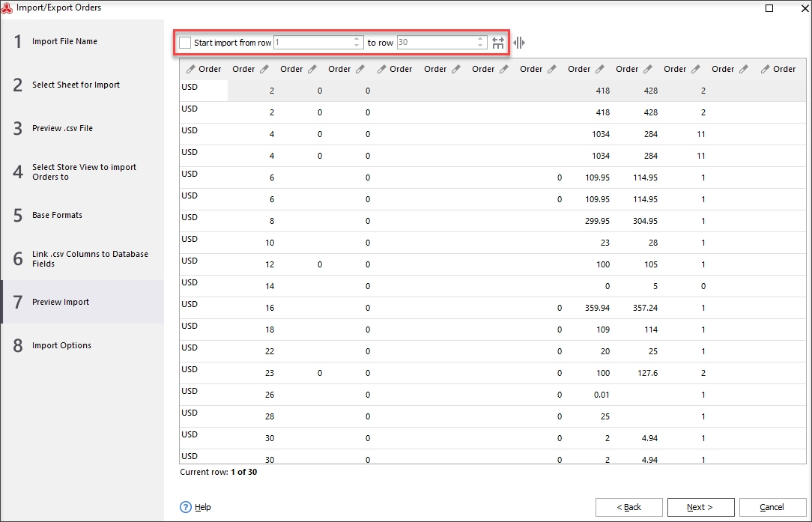Open step 3 Preview .csv File
This screenshot has height=522, width=812.
[82, 128]
